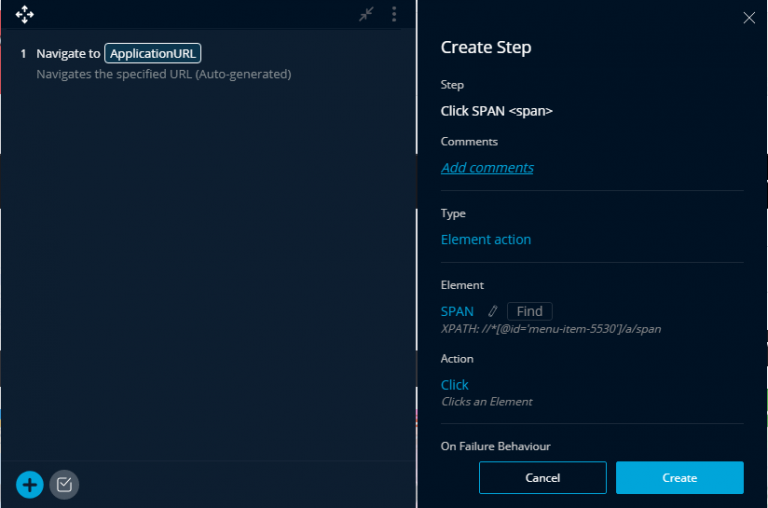Click the On Failure Behaviour section label
Screen dimensions: 768x508
point(495,446)
